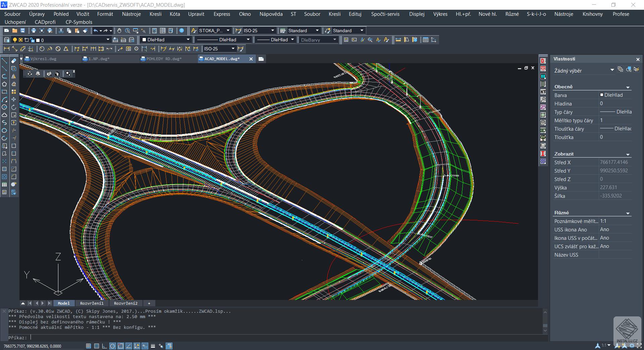Open the DleHlad linetype dropdown
Viewport: 644px width, 350px height.
tap(223, 40)
